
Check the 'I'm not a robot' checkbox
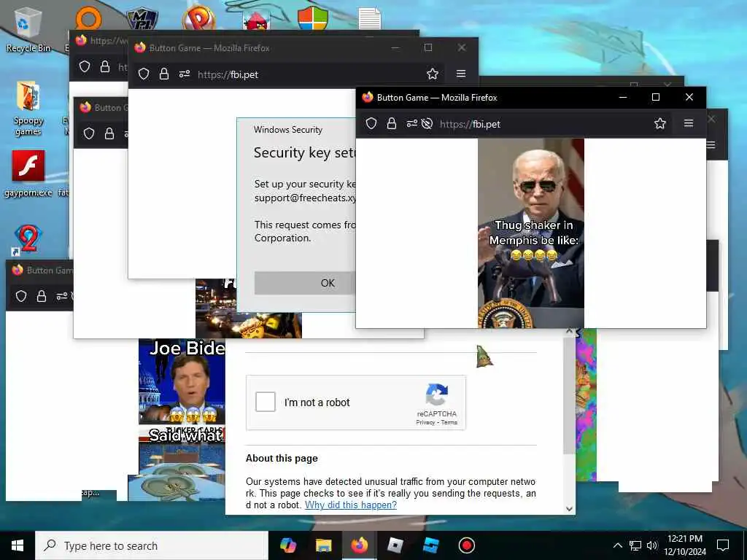coord(266,402)
